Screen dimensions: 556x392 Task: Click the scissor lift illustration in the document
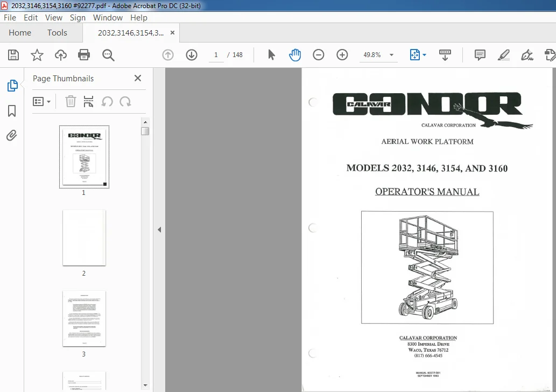pos(427,268)
